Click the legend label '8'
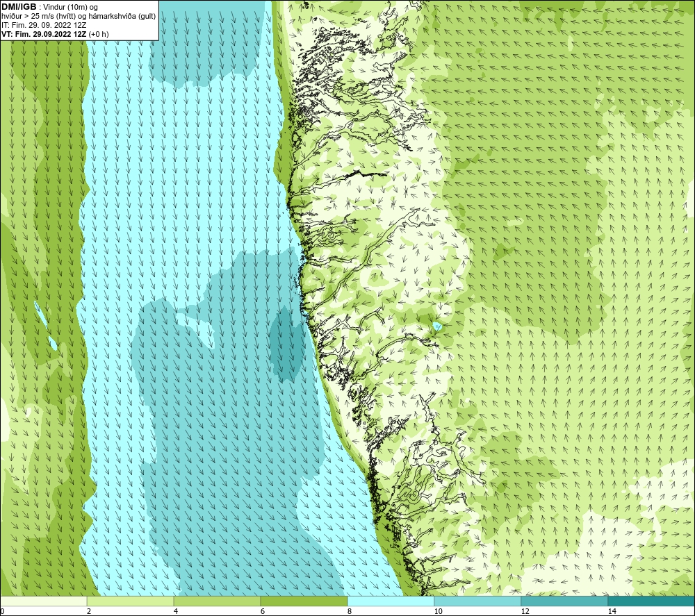This screenshot has height=616, width=695. [x=350, y=611]
